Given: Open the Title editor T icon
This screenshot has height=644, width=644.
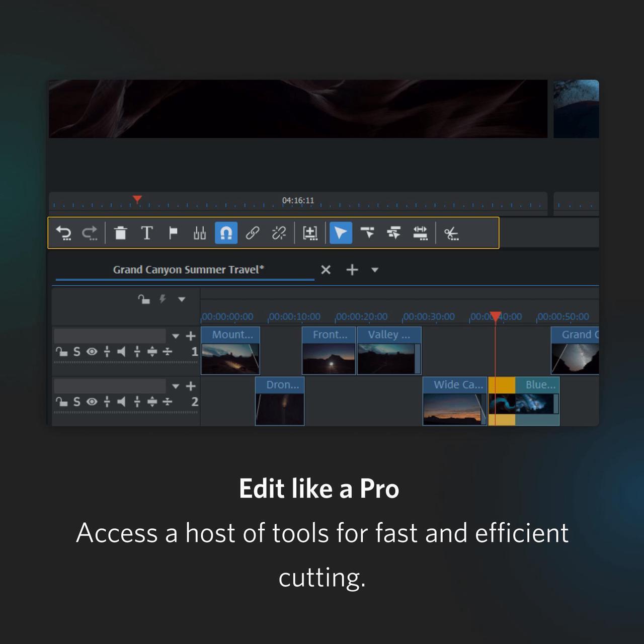Looking at the screenshot, I should pyautogui.click(x=147, y=233).
